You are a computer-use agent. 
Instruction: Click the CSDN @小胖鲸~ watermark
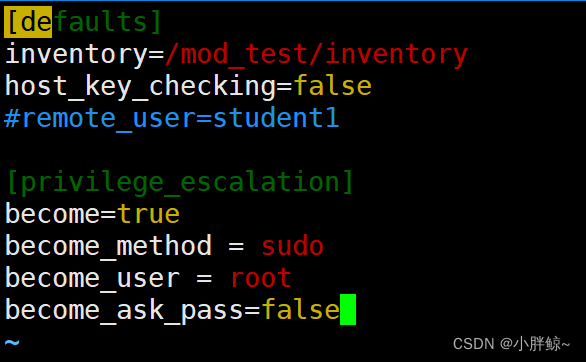511,344
